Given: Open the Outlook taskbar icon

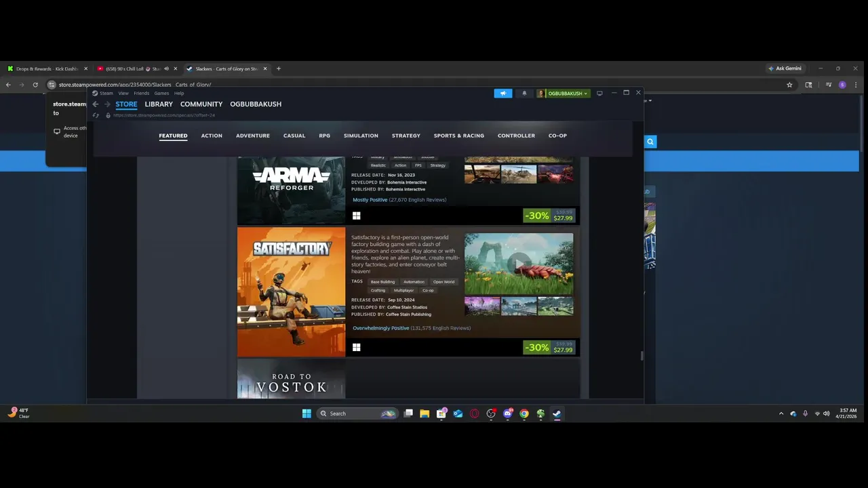Looking at the screenshot, I should tap(458, 413).
